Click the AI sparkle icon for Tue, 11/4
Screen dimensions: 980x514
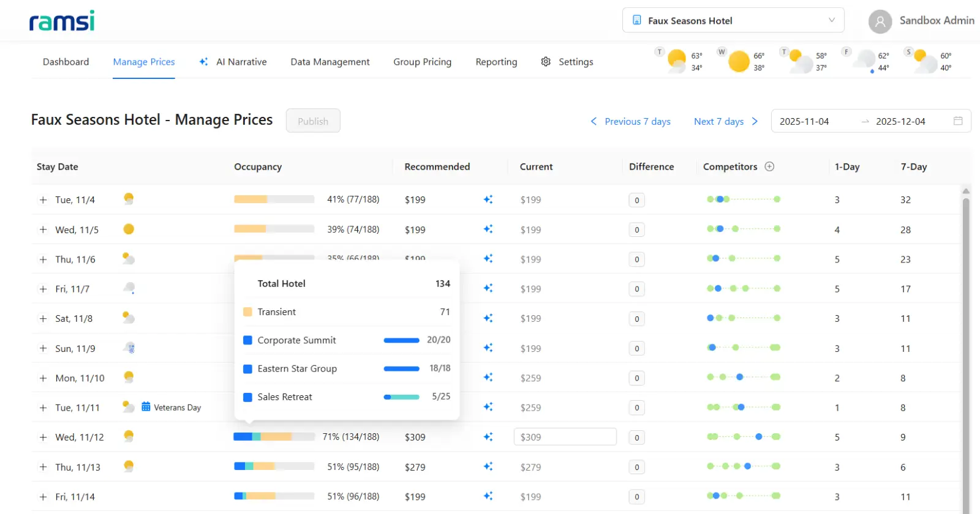[488, 199]
